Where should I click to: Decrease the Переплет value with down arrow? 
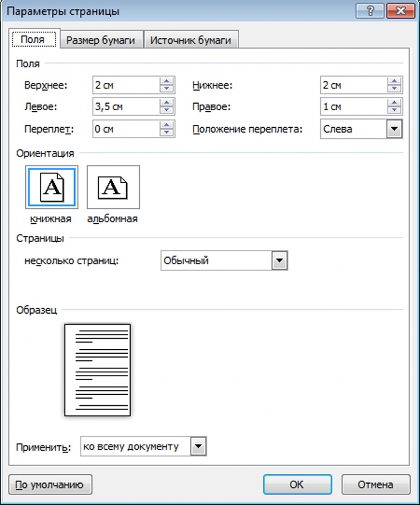coord(167,132)
